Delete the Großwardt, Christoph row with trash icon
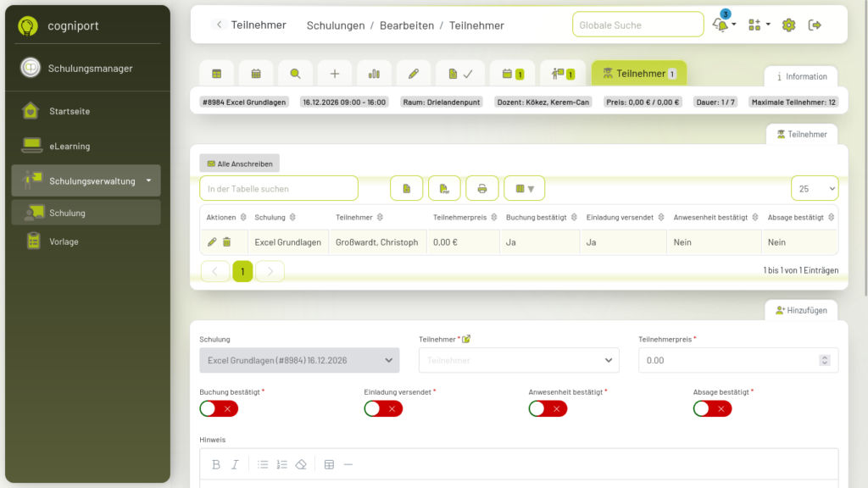 [x=227, y=241]
